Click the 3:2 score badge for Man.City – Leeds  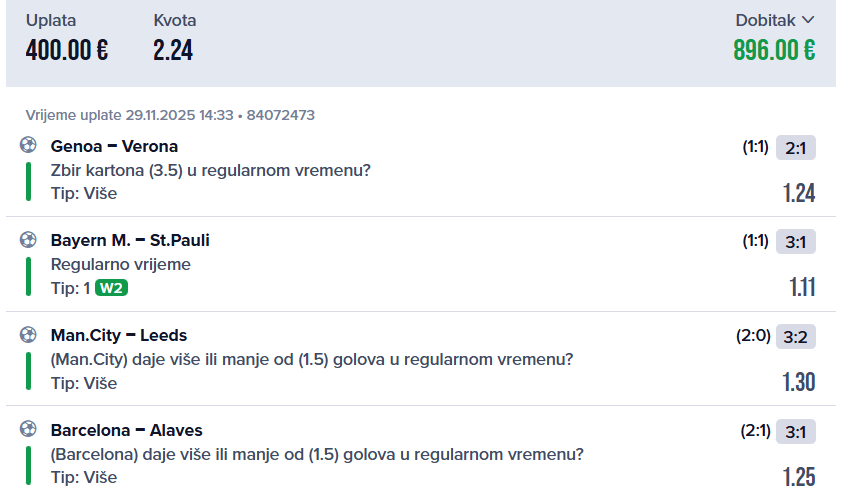tap(796, 337)
